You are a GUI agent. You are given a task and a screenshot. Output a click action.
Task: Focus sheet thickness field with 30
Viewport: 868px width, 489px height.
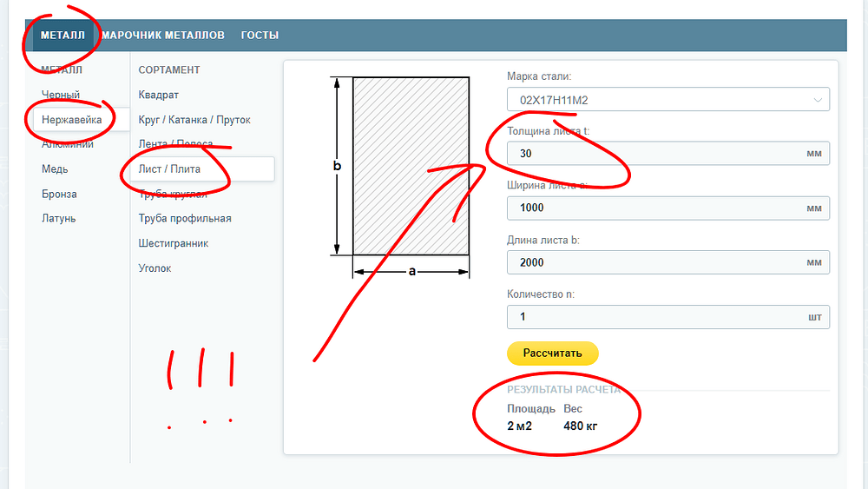coord(668,154)
